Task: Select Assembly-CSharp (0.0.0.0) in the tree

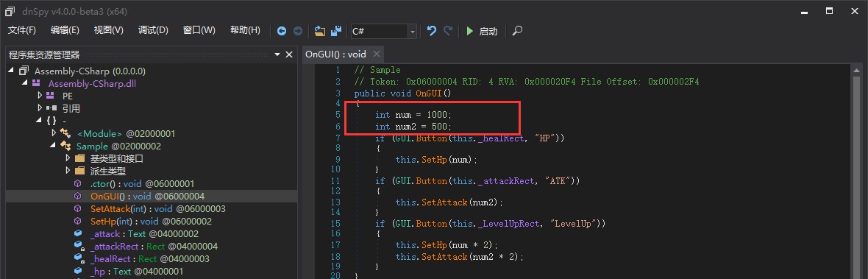Action: [90, 71]
